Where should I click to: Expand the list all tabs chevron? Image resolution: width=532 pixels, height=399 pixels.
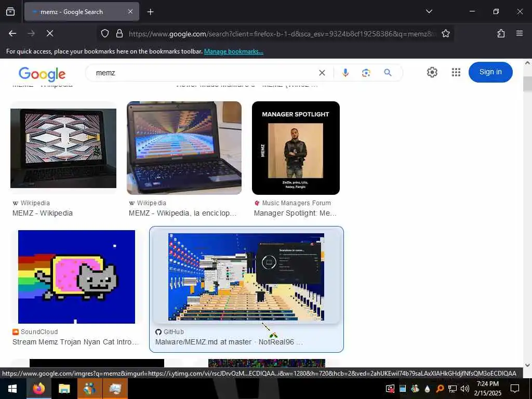[x=429, y=11]
